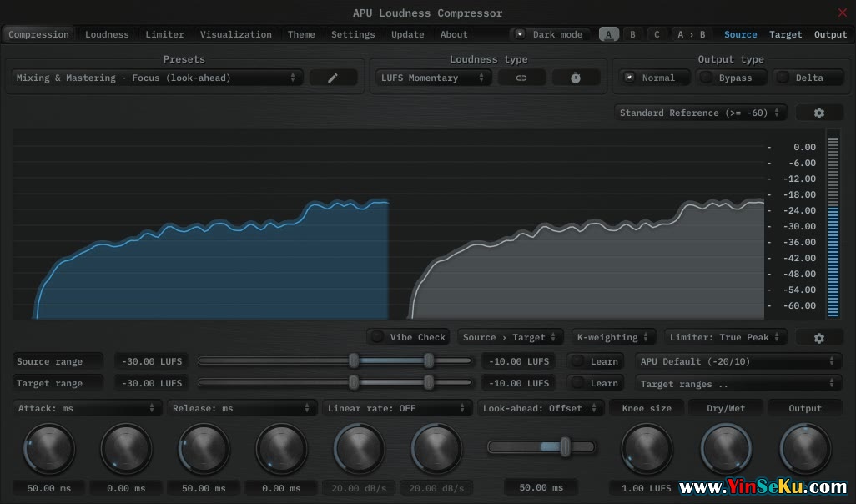Enable Learn for Source range

[x=595, y=361]
